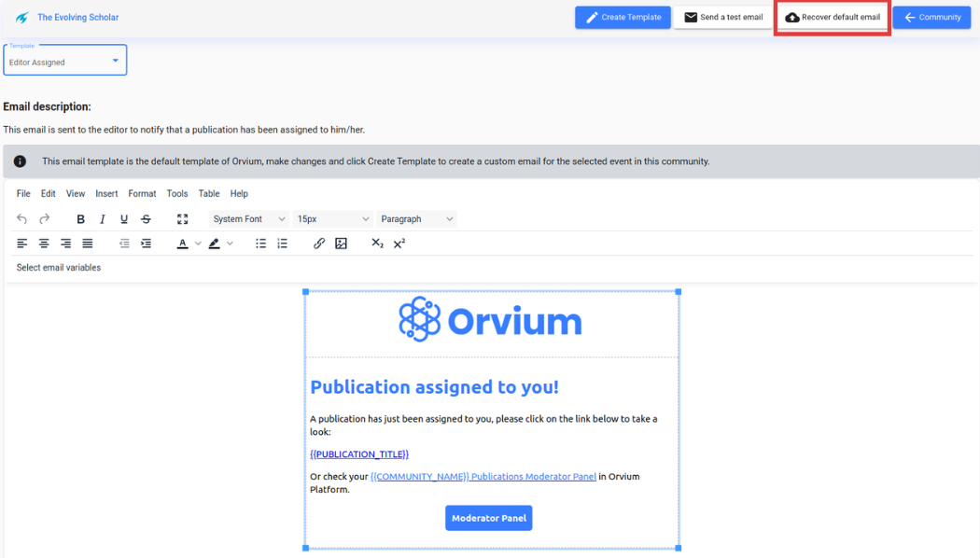Click the Moderator Panel button in email

tap(489, 518)
